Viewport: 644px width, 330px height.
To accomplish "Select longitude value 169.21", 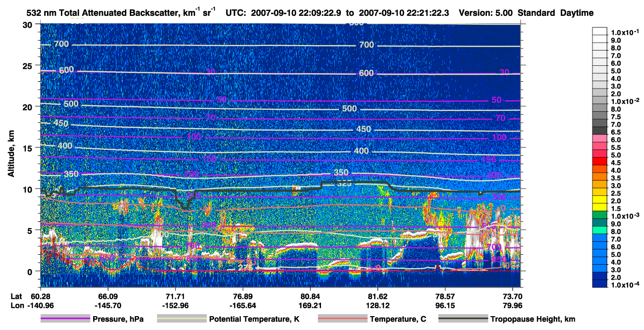I will [310, 305].
